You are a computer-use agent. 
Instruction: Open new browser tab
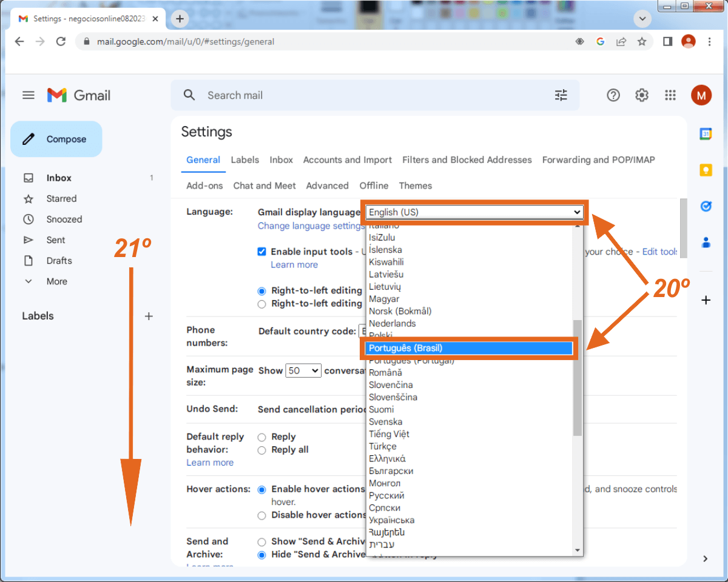pyautogui.click(x=180, y=19)
